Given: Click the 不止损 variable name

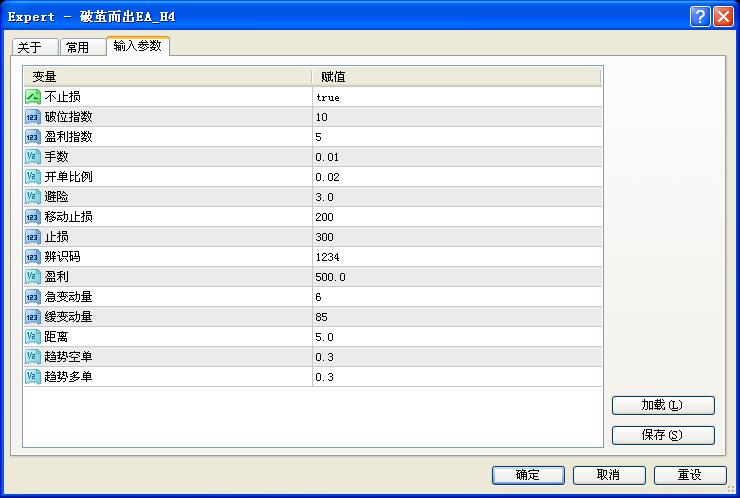Looking at the screenshot, I should [x=62, y=97].
